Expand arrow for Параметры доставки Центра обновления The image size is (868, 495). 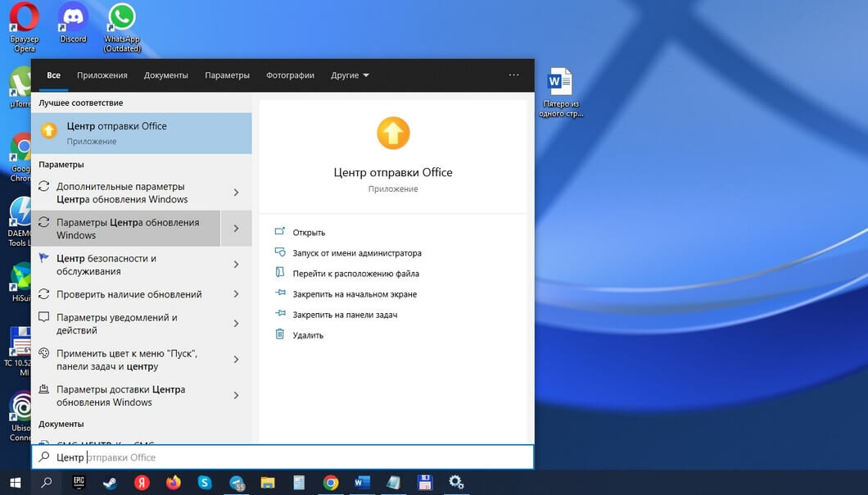237,395
